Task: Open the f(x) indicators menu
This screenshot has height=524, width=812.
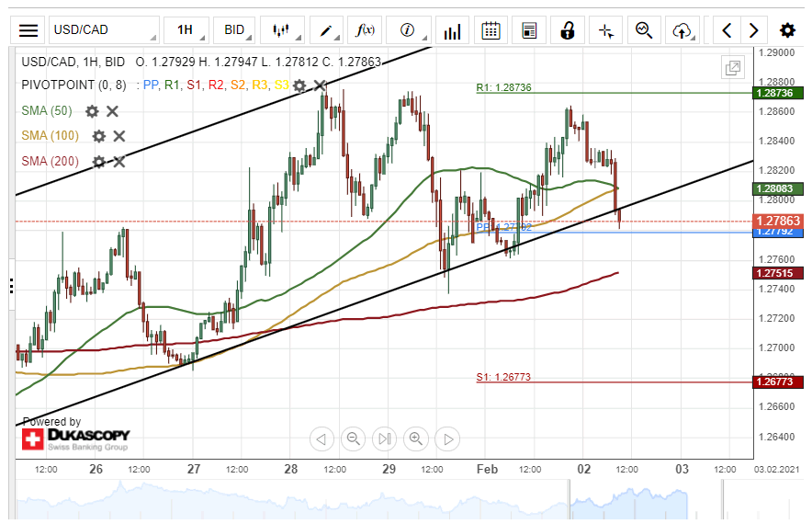Action: tap(365, 30)
